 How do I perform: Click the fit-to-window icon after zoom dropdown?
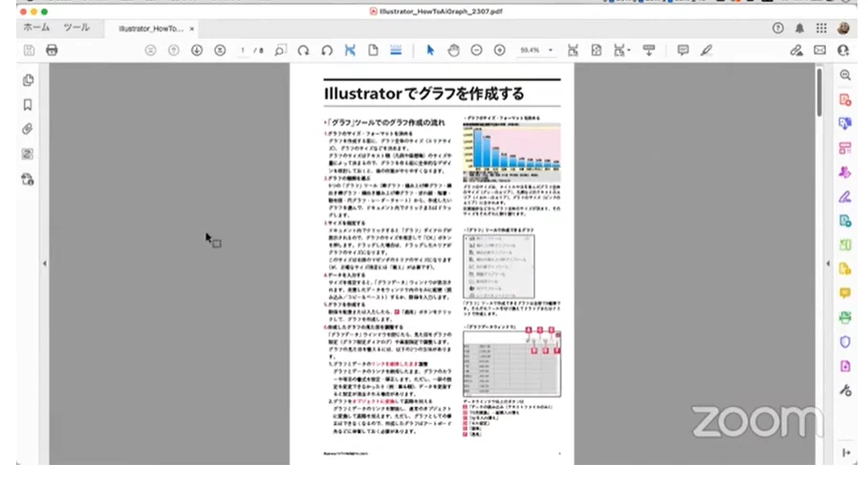[573, 51]
